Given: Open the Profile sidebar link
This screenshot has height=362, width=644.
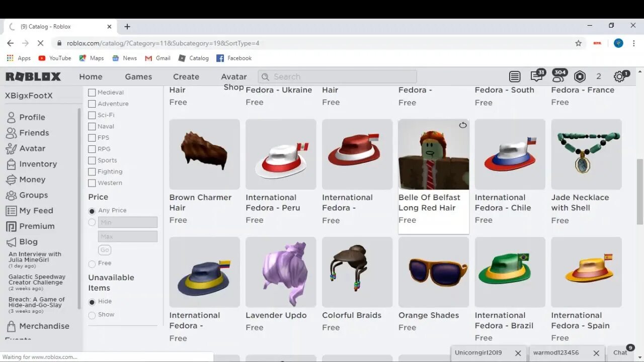Looking at the screenshot, I should (26, 117).
